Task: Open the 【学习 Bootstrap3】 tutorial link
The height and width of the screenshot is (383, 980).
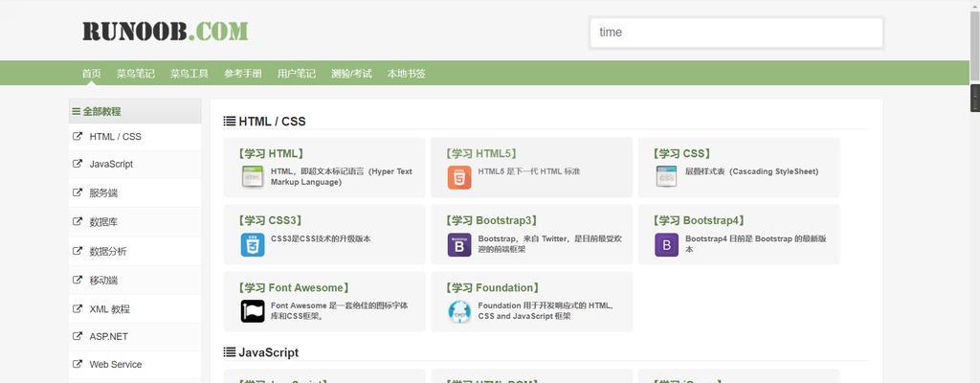Action: pyautogui.click(x=491, y=220)
